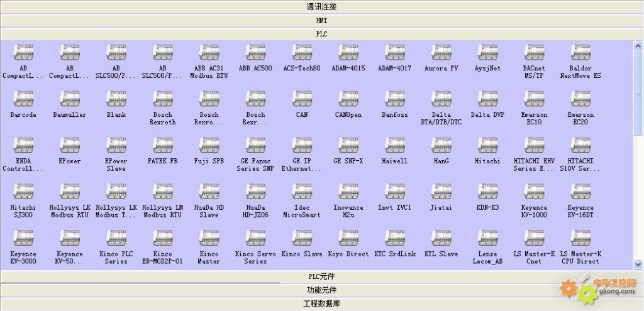This screenshot has height=311, width=644.
Task: Select the ABB AC31 Modbus RTU device icon
Action: (209, 53)
